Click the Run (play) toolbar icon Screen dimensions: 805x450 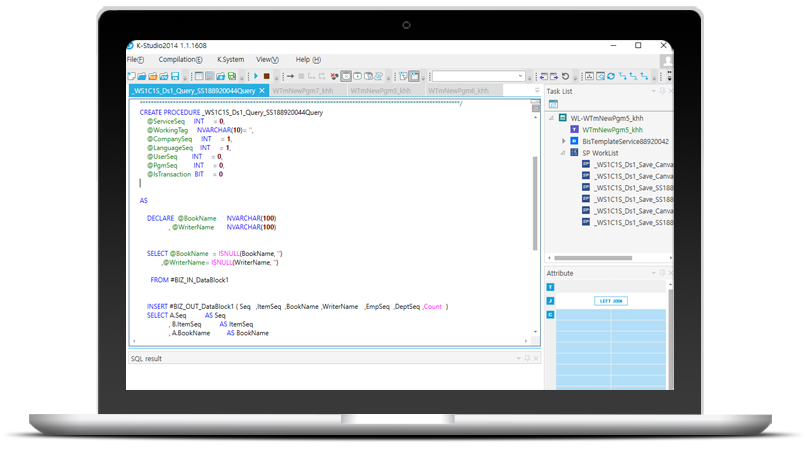point(256,76)
